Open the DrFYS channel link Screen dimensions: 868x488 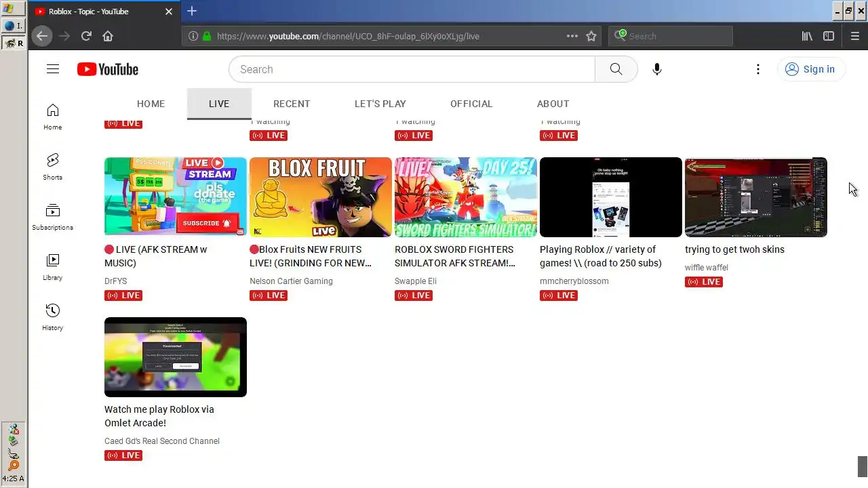click(115, 281)
